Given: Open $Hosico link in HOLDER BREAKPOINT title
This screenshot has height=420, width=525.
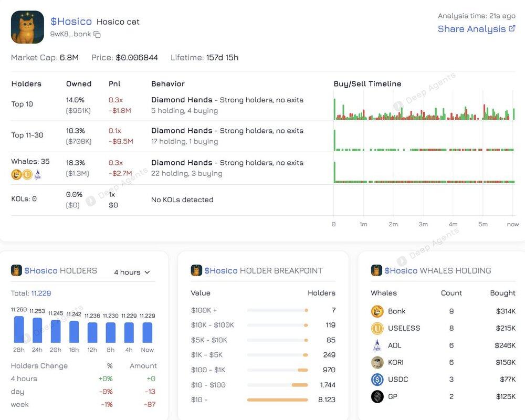Looking at the screenshot, I should pos(221,270).
